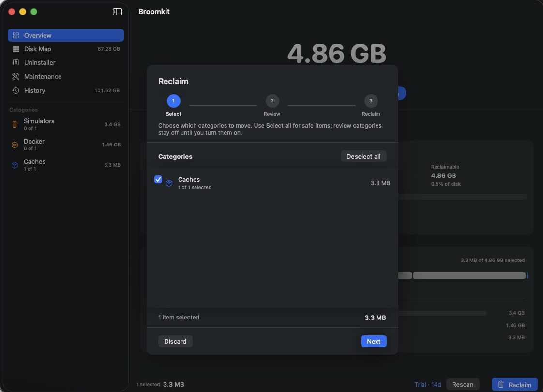Click the trash icon on Reclaim button
543x392 pixels.
click(x=501, y=384)
